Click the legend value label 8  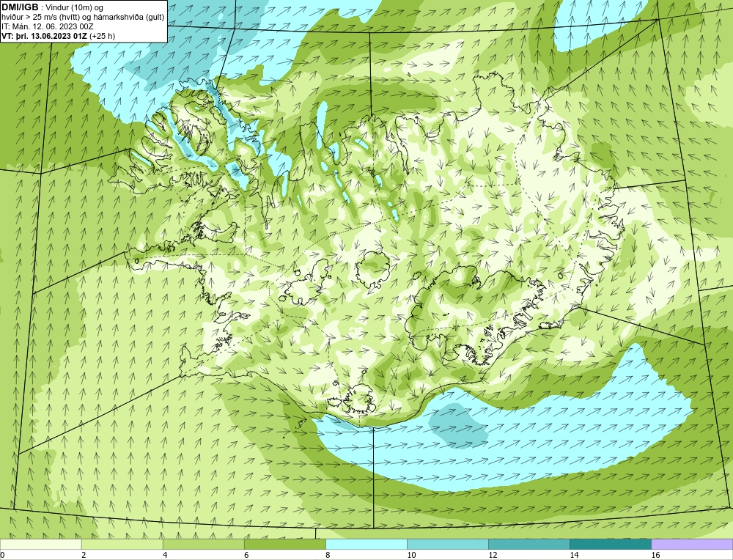[x=328, y=555]
